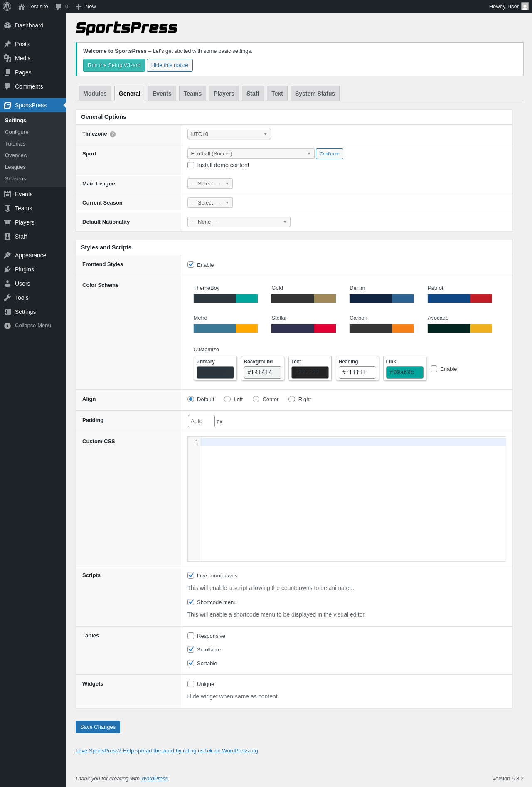Open the Players shirt icon
Screen dimensions: 532x787
(7, 222)
